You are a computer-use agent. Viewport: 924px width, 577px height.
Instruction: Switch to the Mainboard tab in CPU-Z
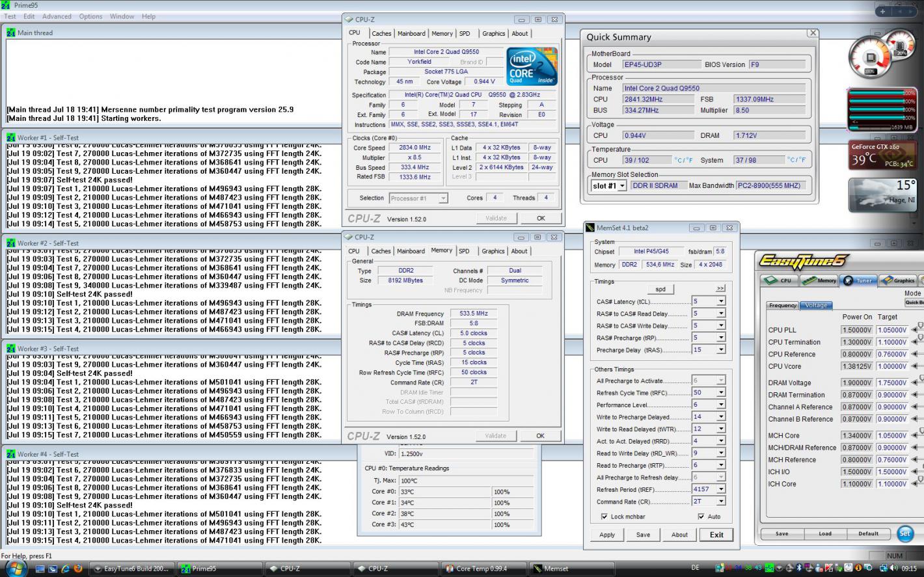(411, 33)
